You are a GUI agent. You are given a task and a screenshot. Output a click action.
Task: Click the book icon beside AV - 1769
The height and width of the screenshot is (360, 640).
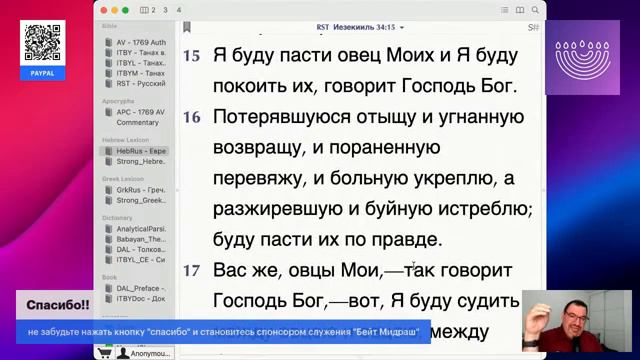tap(109, 42)
